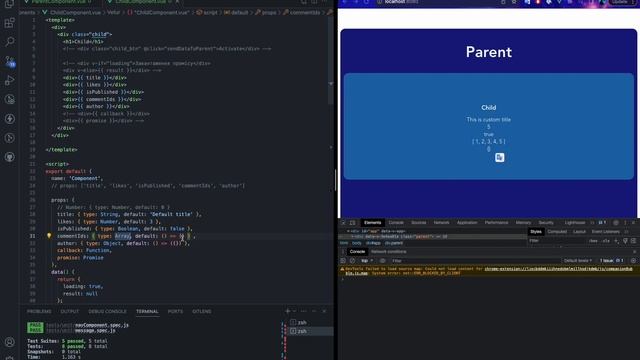Open the Search view in the activity bar
This screenshot has width=640, height=360.
click(x=9, y=42)
